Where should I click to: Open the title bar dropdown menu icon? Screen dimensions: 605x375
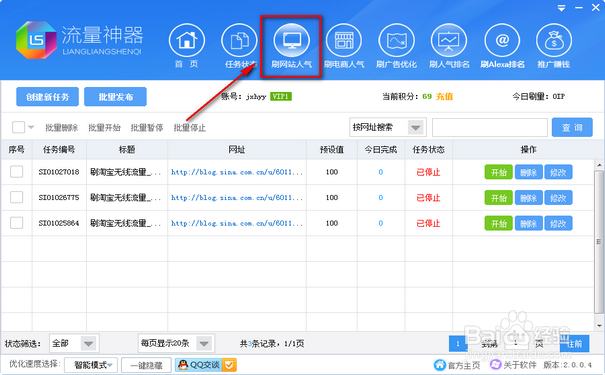(x=561, y=8)
